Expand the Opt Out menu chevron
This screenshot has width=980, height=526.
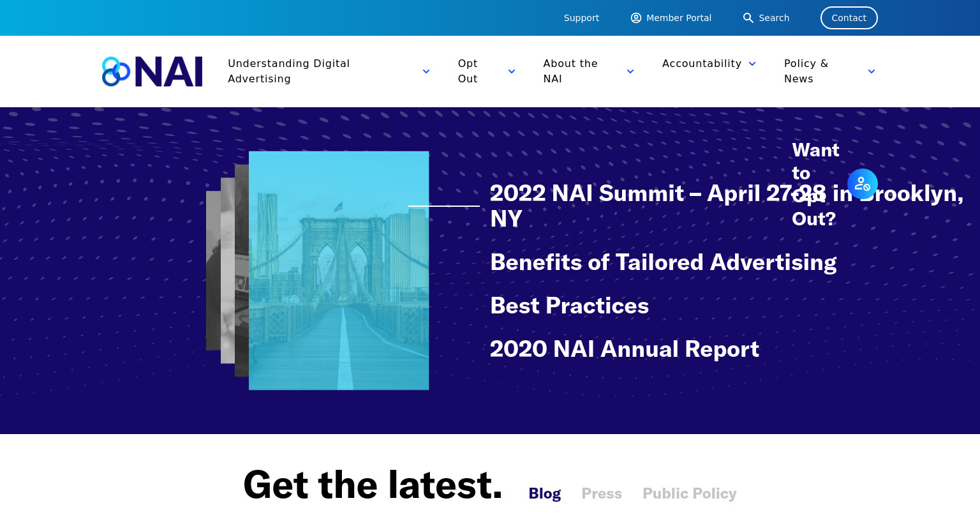point(512,71)
